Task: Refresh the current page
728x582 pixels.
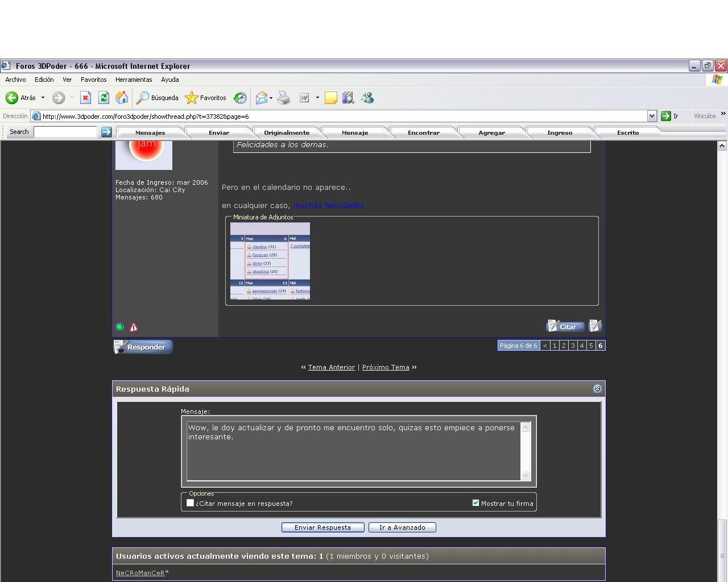Action: click(x=104, y=98)
